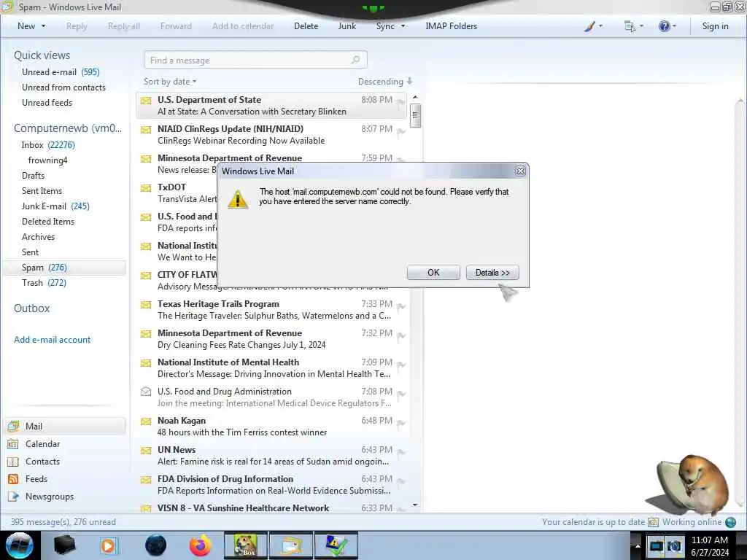Open the paintbrush color scheme icon
Image resolution: width=747 pixels, height=560 pixels.
(593, 26)
